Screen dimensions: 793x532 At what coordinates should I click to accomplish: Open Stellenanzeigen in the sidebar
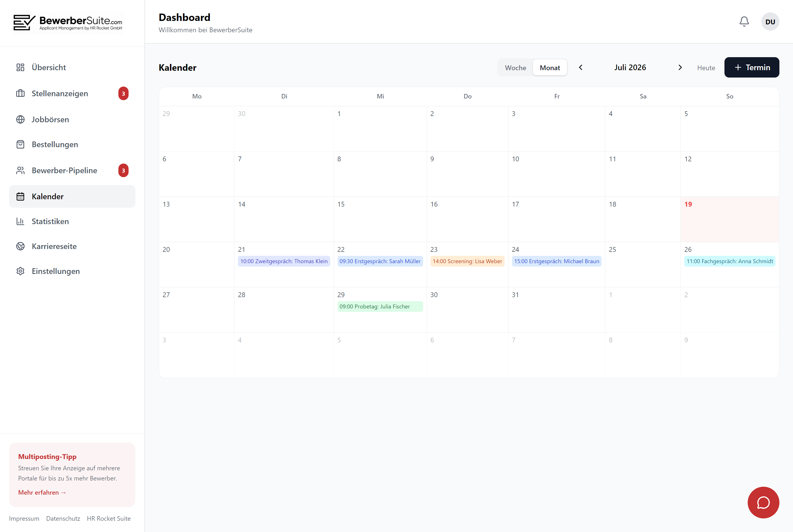(72, 93)
